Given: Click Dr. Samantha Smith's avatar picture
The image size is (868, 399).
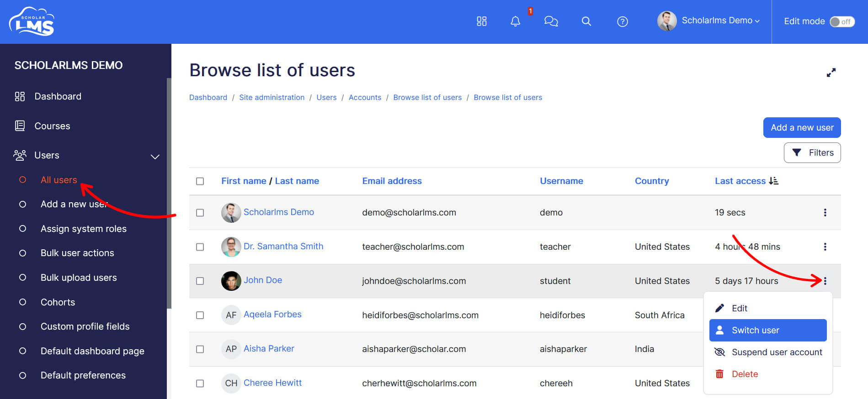Looking at the screenshot, I should [231, 247].
